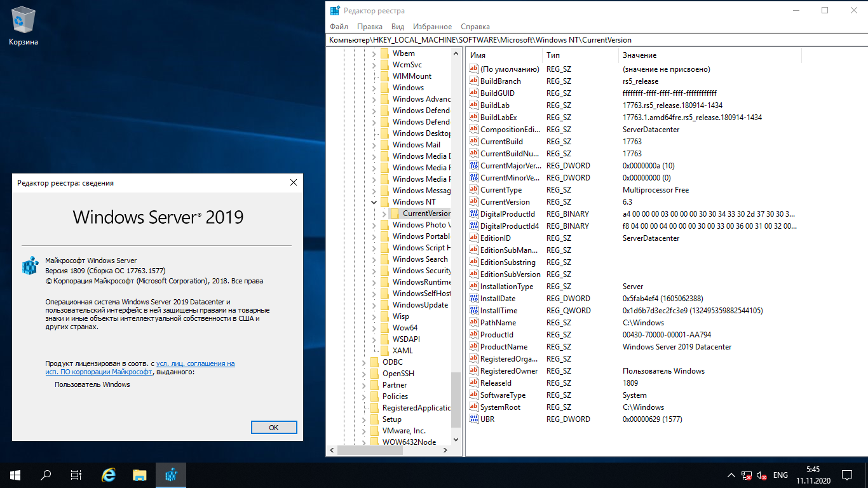Click the OpenSSH folder icon

pos(374,374)
